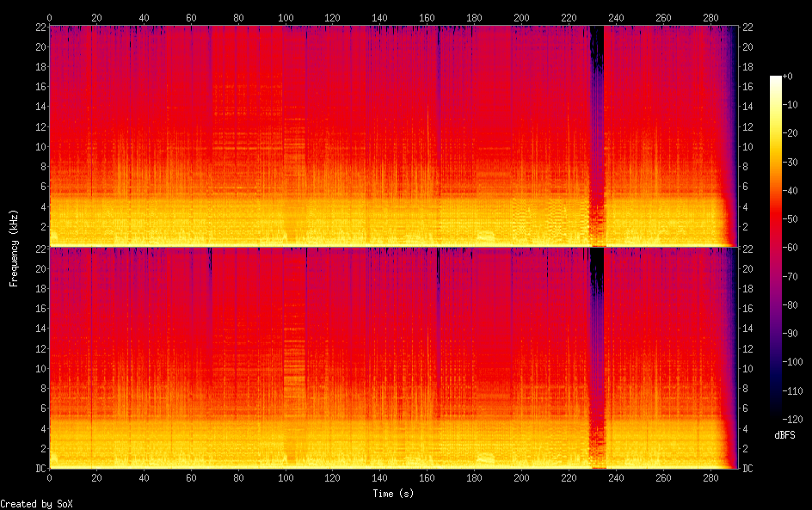Screen dimensions: 812x510
Task: Click the 0 tick on bottom time axis
Action: (50, 477)
